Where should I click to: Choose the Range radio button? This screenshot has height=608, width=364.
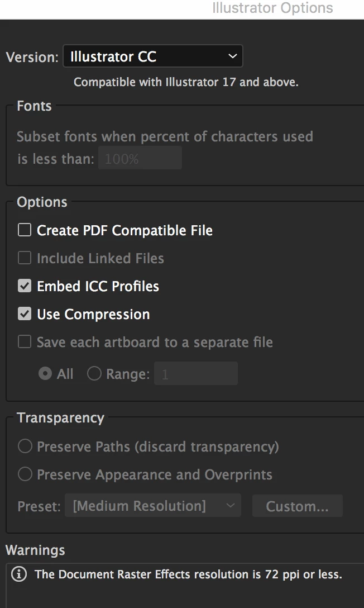coord(94,373)
